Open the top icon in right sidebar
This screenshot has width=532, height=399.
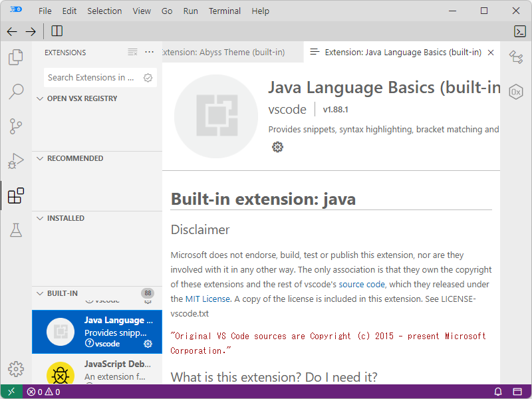click(516, 57)
